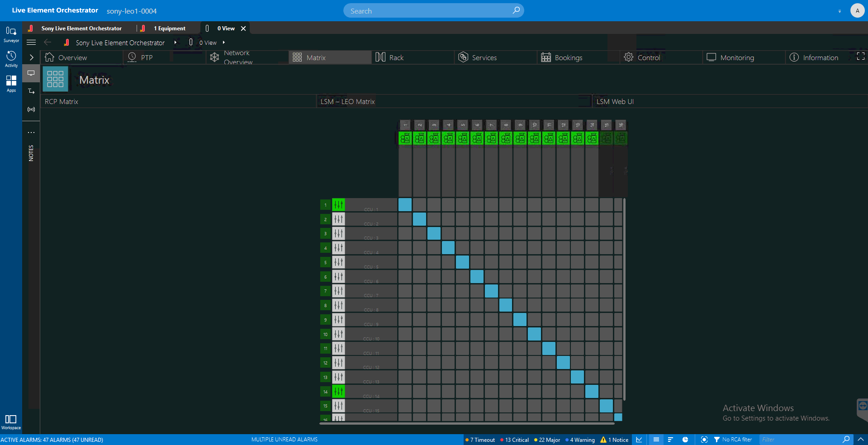Expand the NOTES side panel

click(31, 153)
